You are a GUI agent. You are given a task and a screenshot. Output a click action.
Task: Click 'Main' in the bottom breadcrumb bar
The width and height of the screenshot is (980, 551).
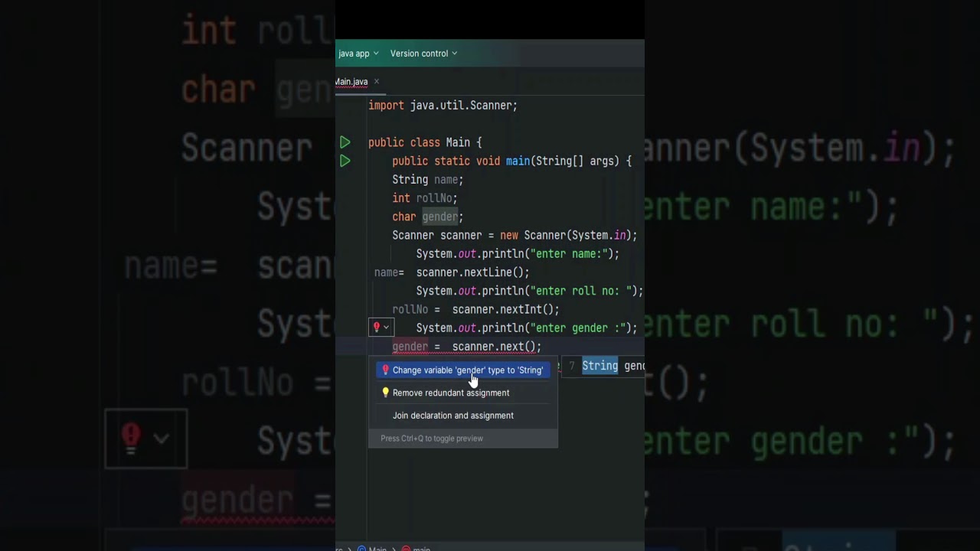377,548
